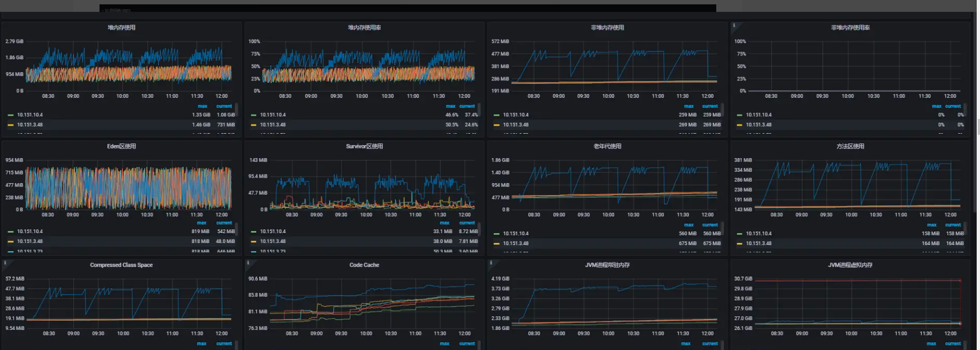Click current value 675 MiB in 老年代使用 legend

click(712, 243)
